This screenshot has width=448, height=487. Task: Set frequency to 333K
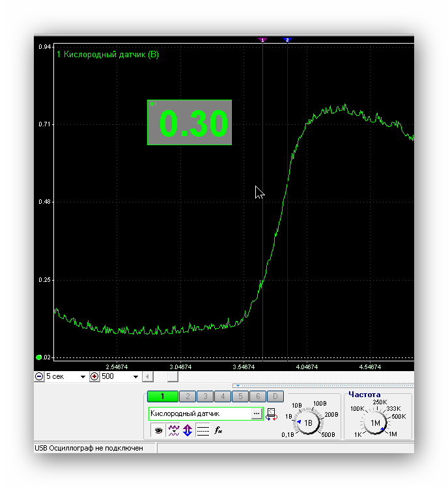pyautogui.click(x=394, y=409)
